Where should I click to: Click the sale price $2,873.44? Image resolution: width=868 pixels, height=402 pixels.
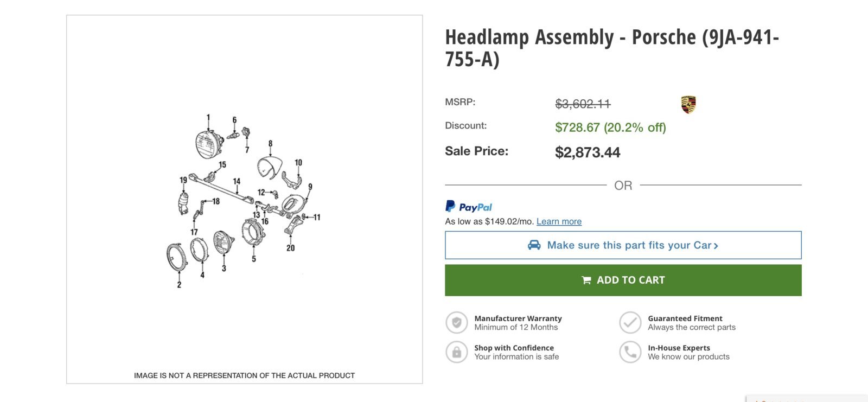click(x=588, y=152)
